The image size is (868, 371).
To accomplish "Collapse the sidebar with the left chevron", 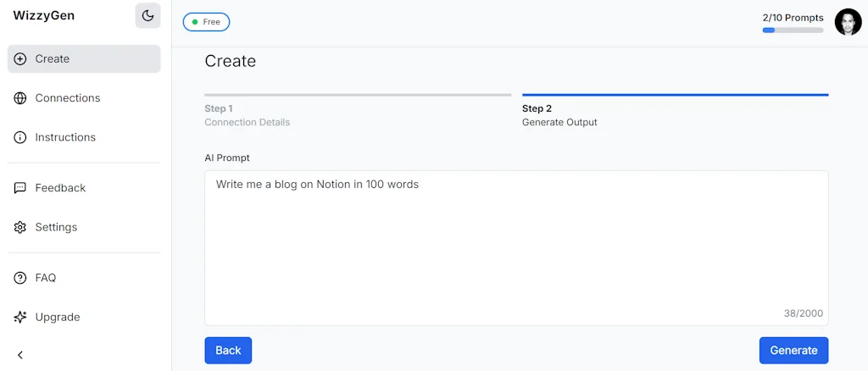I will pyautogui.click(x=20, y=355).
